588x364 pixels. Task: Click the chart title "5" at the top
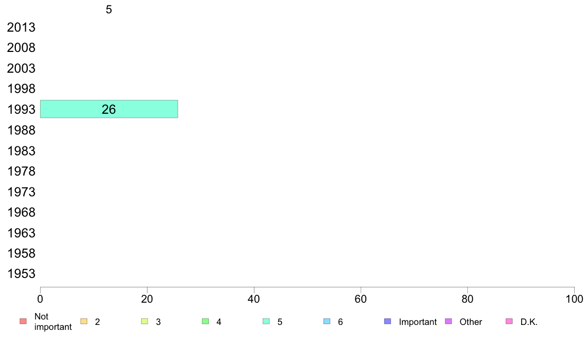pyautogui.click(x=109, y=9)
